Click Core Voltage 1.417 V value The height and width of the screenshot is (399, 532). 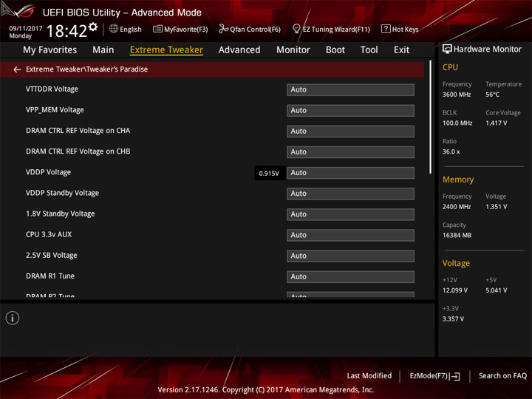point(496,123)
